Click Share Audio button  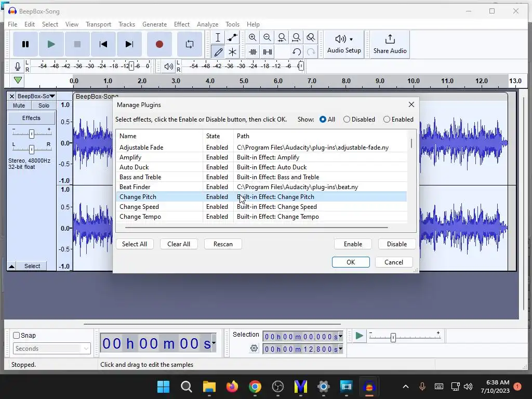pyautogui.click(x=390, y=44)
